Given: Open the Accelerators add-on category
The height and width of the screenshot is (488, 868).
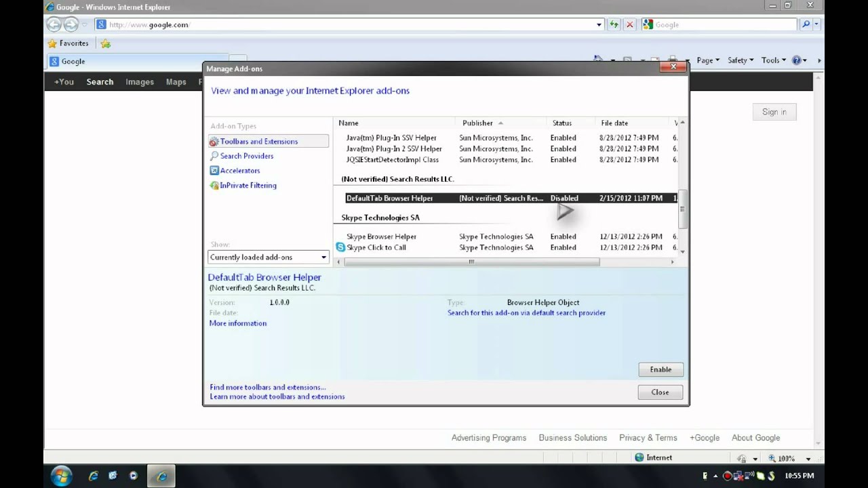Looking at the screenshot, I should [x=239, y=171].
